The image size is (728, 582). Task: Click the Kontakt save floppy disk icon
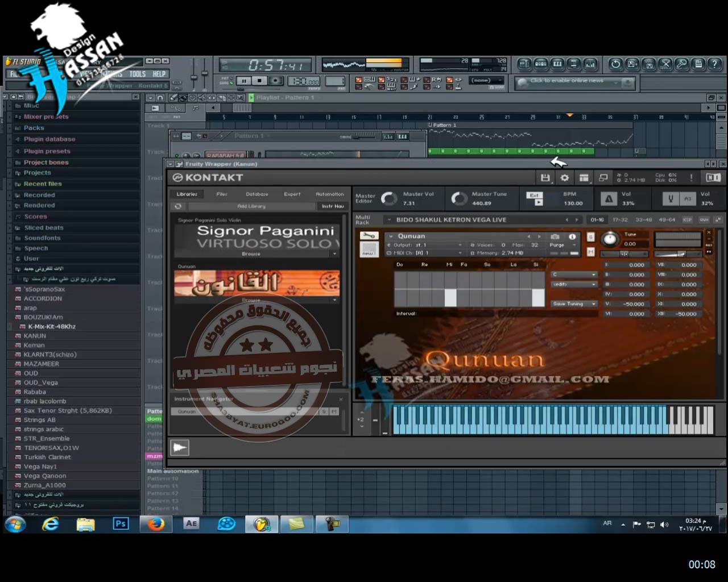pyautogui.click(x=545, y=178)
